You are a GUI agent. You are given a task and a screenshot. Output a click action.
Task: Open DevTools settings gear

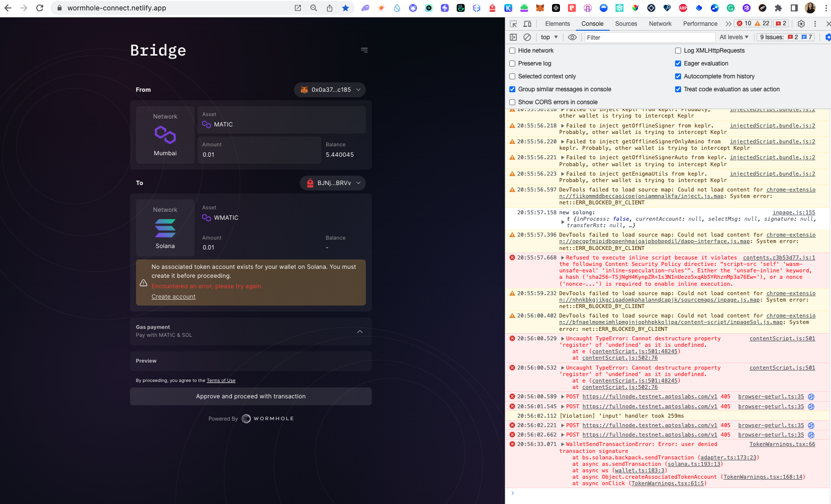[x=801, y=23]
